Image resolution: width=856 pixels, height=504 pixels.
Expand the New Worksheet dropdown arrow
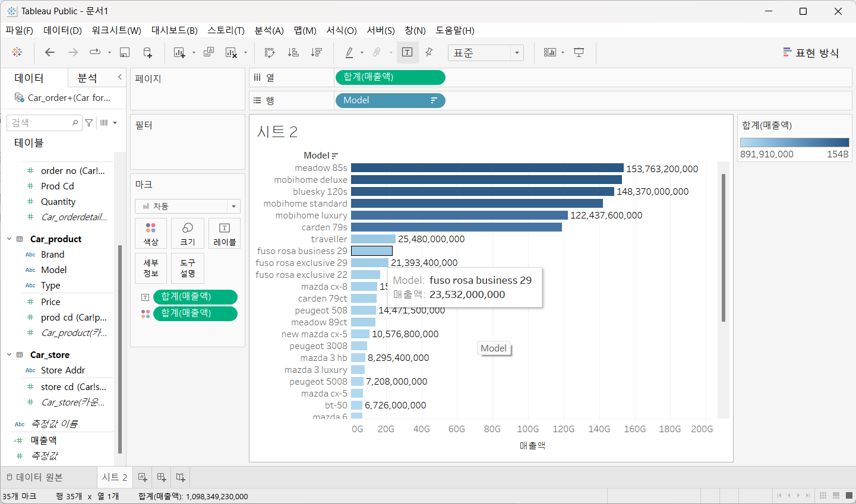pos(194,53)
